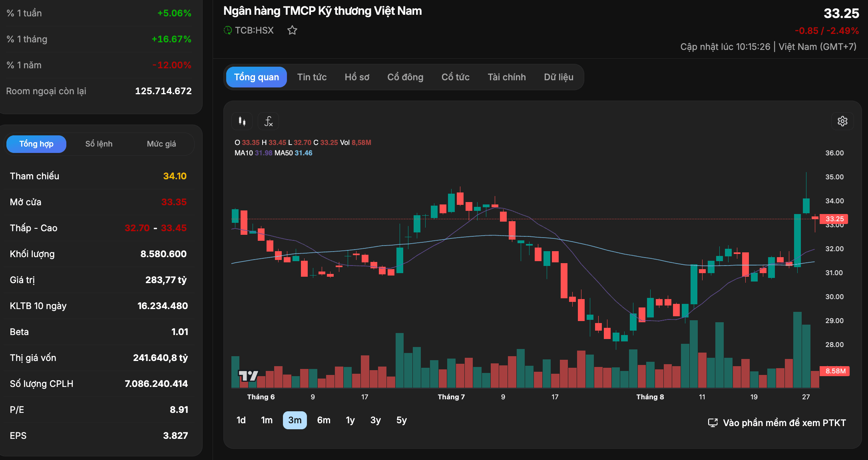Click the price change -0.85 / -2.49%
This screenshot has width=868, height=460.
coord(827,31)
